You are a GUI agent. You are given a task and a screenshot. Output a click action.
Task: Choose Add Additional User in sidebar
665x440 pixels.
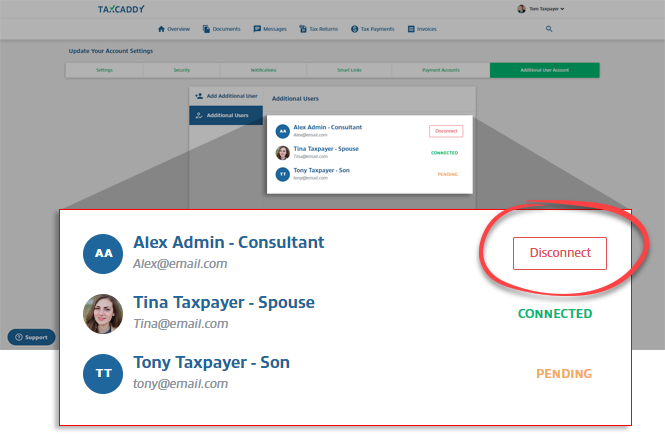226,96
